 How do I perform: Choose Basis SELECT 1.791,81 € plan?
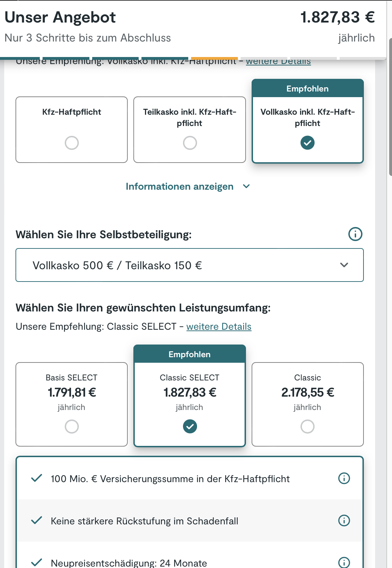71,427
